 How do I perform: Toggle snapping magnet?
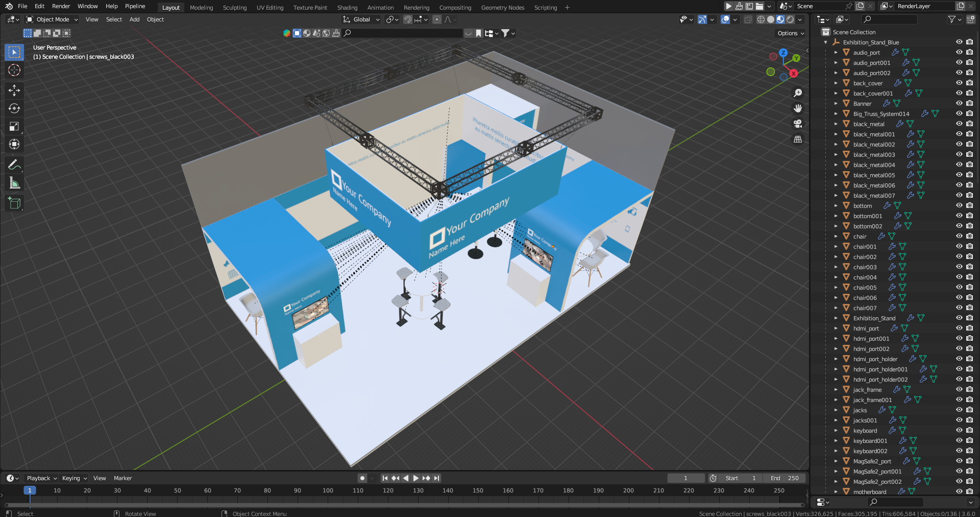407,19
